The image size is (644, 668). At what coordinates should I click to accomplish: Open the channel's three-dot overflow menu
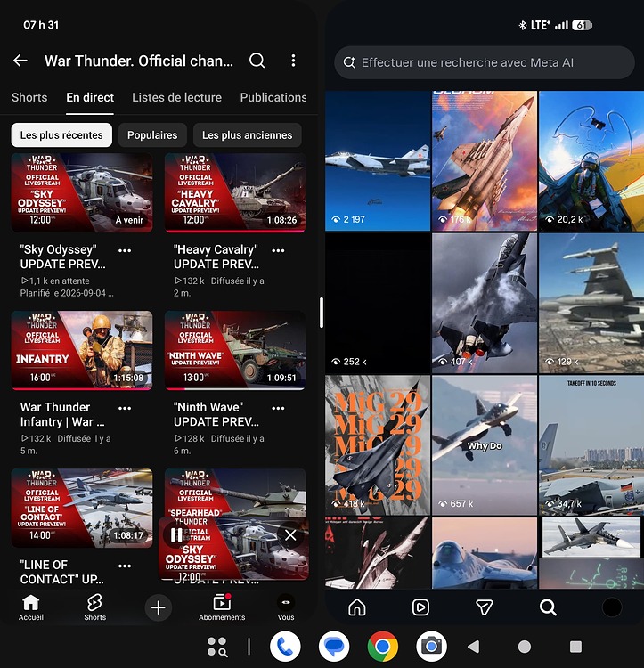293,61
